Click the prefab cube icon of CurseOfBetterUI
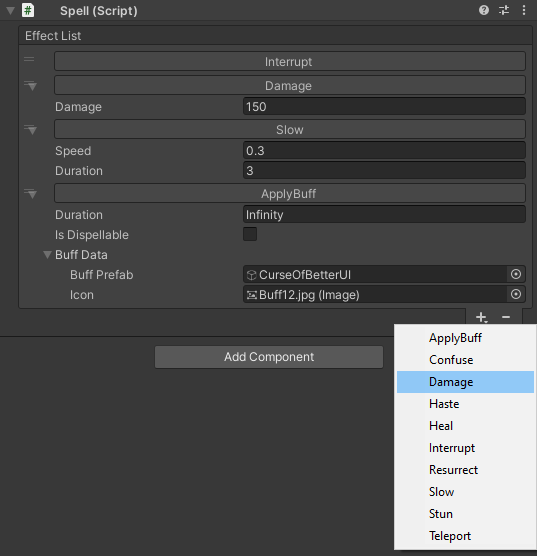The image size is (537, 556). tap(251, 275)
